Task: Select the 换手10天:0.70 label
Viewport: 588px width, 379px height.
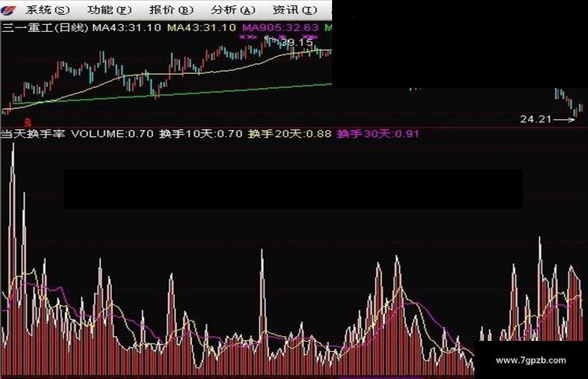Action: (201, 134)
